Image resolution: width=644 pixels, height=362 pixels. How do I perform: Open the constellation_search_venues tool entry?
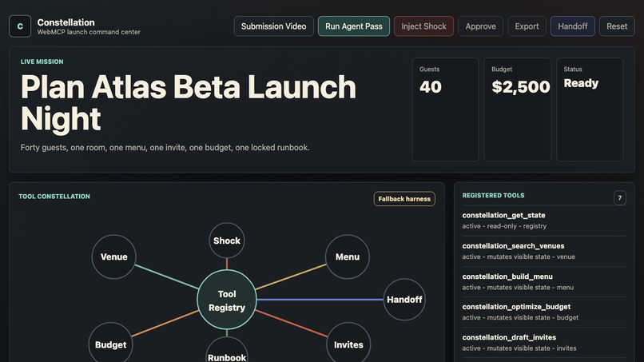pyautogui.click(x=544, y=252)
